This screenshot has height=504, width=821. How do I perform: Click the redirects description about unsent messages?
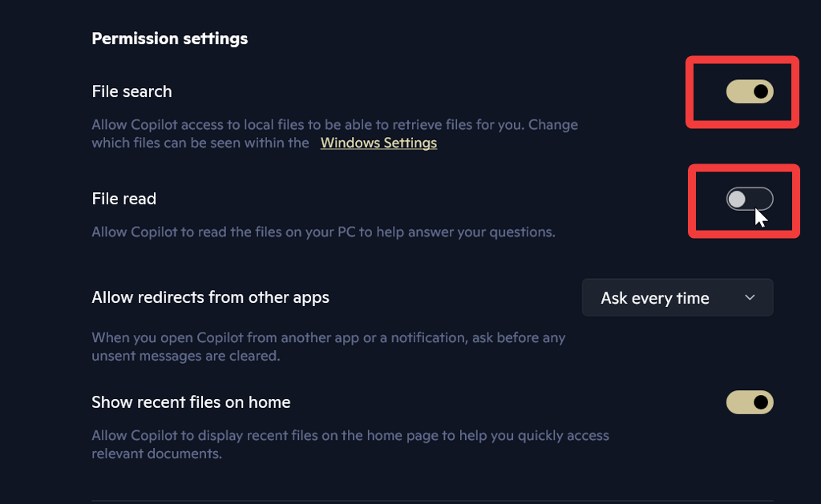point(329,346)
